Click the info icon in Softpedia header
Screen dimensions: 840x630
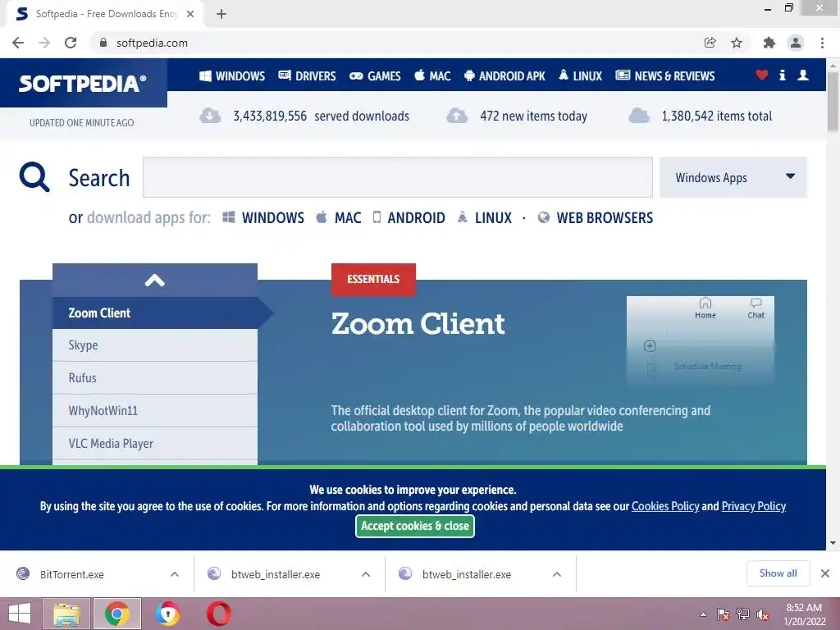tap(782, 75)
